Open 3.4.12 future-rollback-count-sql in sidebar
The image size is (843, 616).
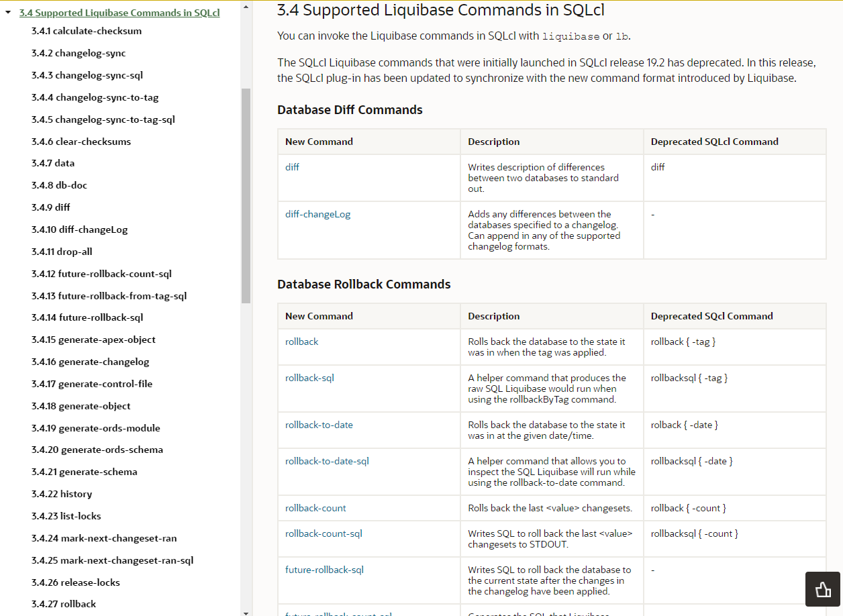pos(101,274)
